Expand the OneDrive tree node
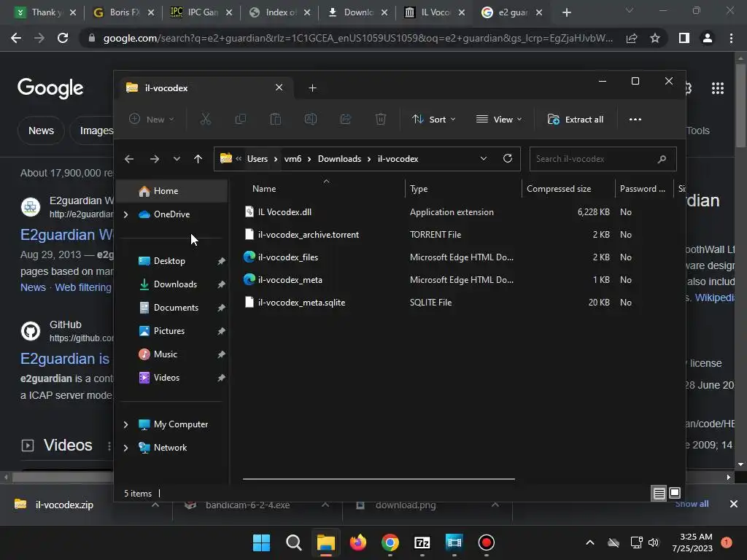 [x=125, y=215]
